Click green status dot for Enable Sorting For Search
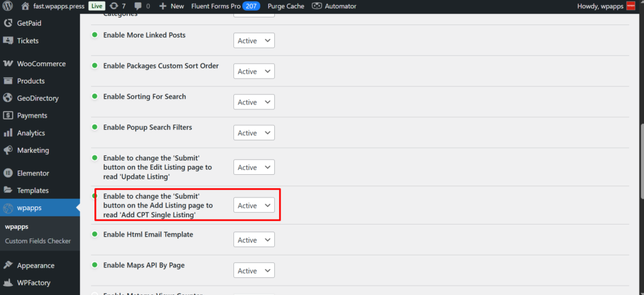 [x=96, y=97]
